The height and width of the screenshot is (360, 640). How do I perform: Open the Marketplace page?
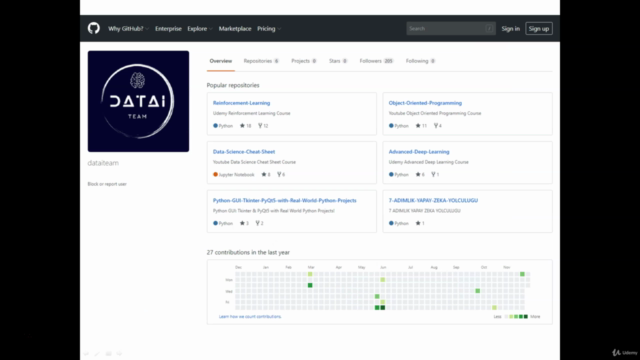pos(235,29)
